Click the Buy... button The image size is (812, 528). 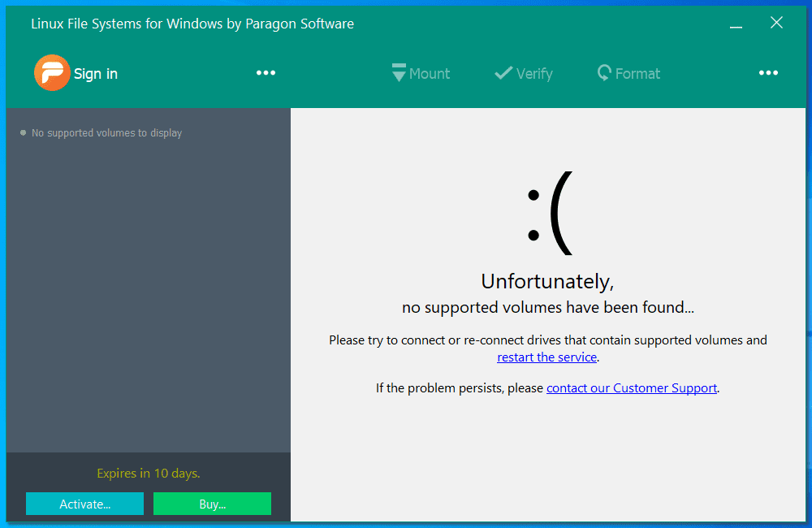coord(212,504)
